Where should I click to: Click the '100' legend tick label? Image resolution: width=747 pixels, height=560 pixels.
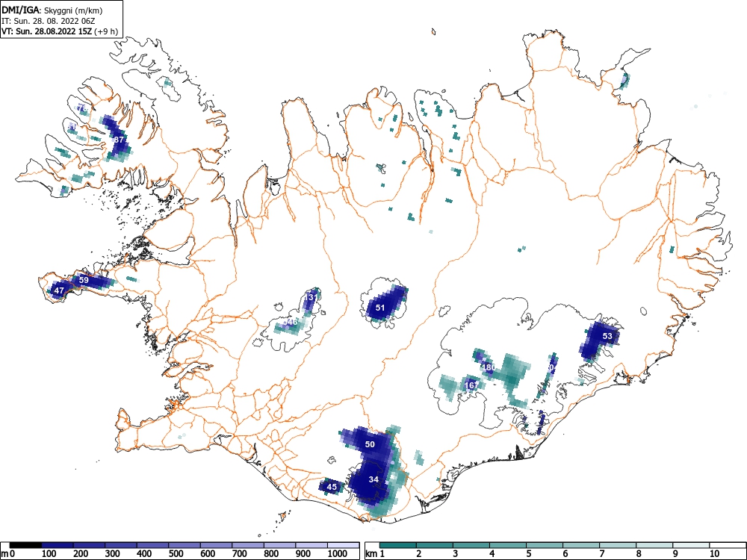coord(49,554)
